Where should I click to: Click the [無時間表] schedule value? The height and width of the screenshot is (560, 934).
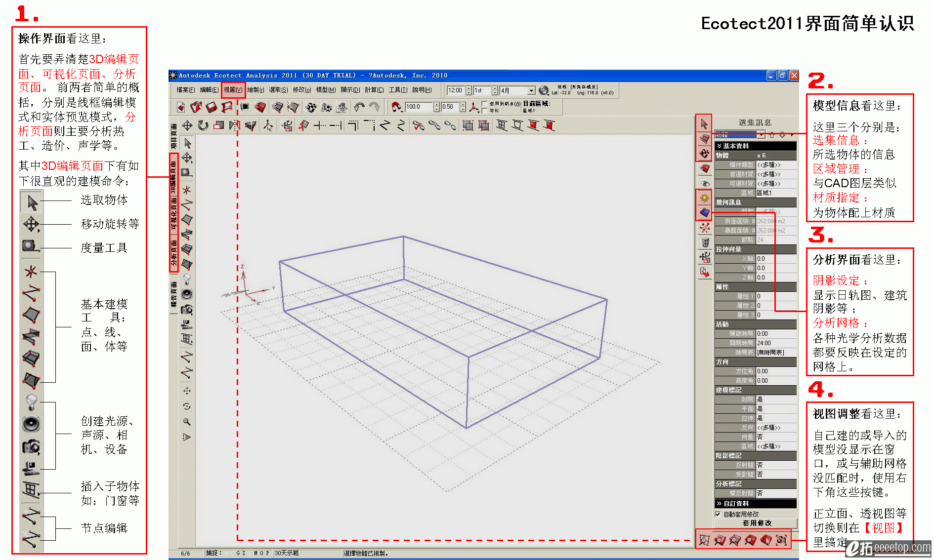coord(776,353)
